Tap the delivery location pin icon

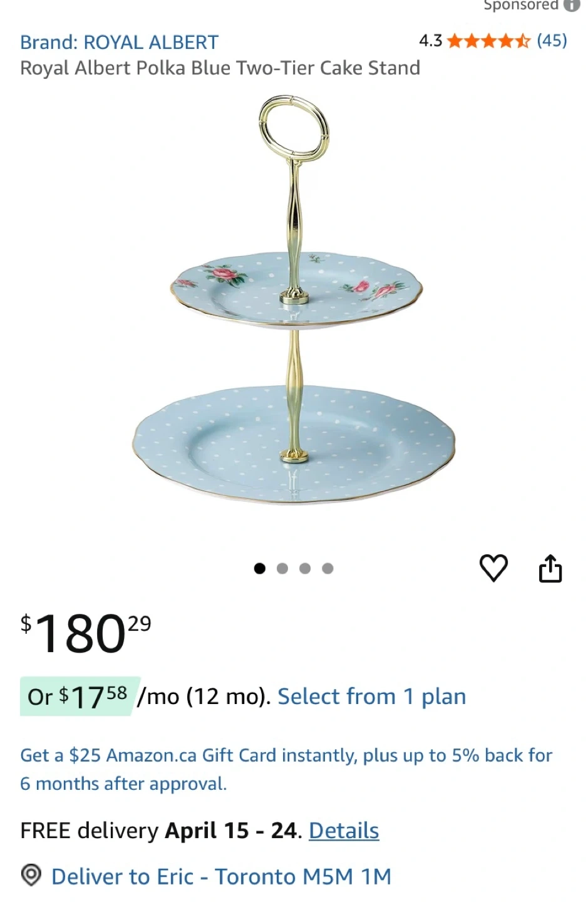tap(31, 875)
